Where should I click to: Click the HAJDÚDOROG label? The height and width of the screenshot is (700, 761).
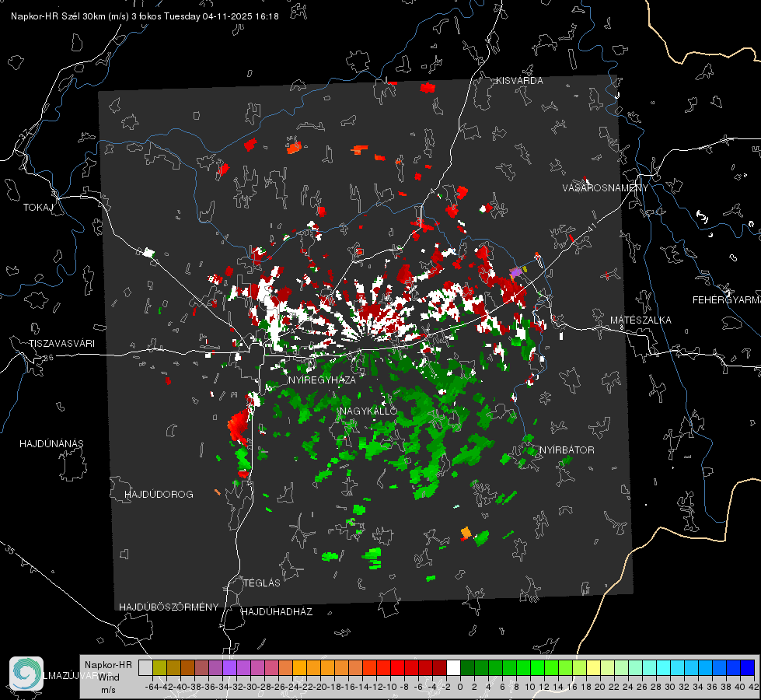click(x=159, y=495)
